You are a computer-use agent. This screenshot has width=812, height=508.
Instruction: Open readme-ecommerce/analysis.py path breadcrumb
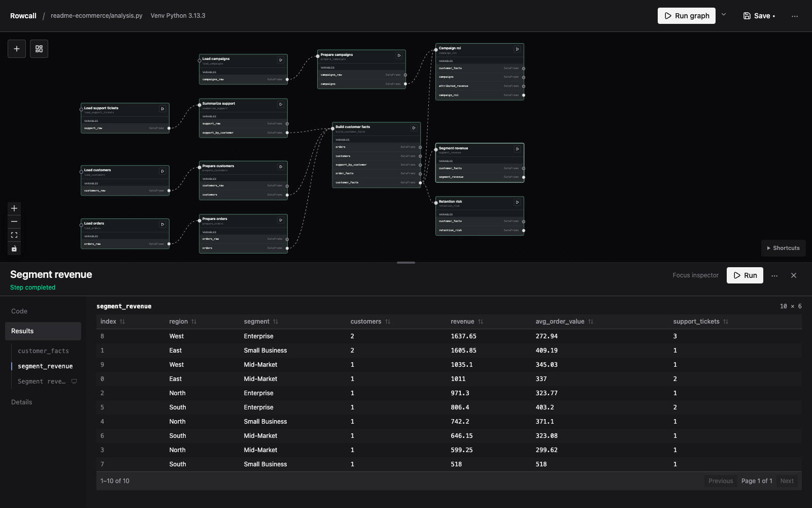click(96, 16)
